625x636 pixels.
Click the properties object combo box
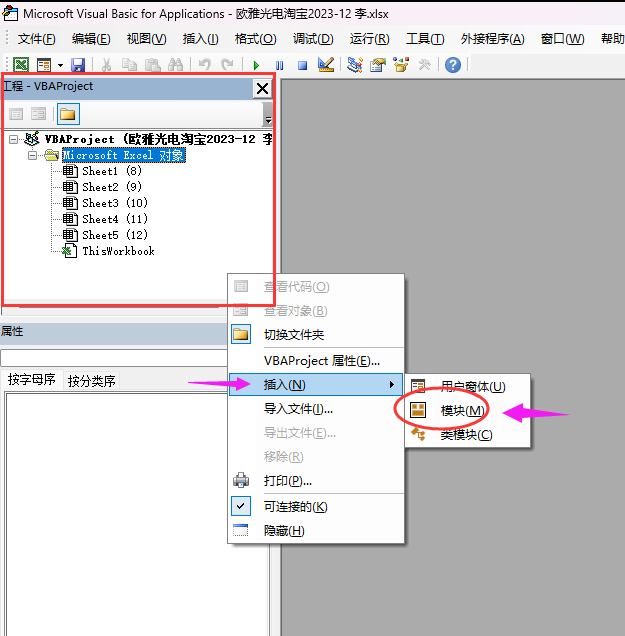tap(114, 358)
